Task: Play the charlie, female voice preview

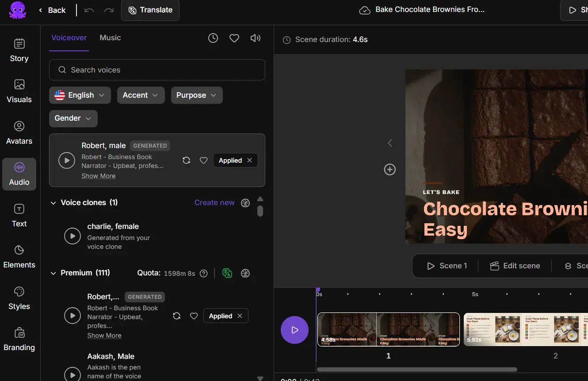Action: [73, 236]
